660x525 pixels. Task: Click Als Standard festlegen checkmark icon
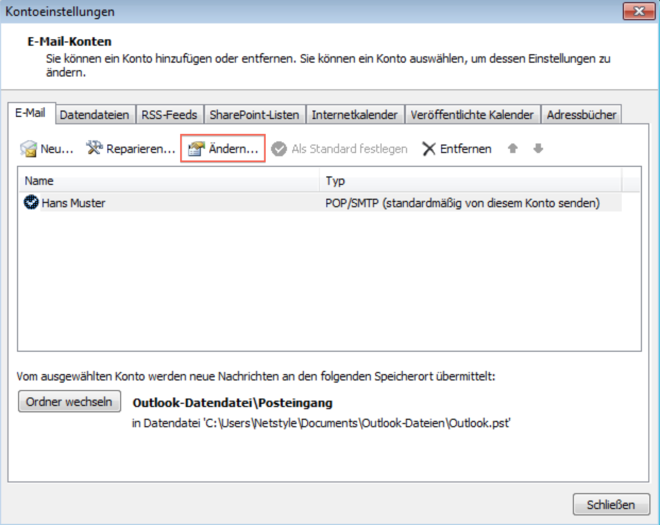click(x=279, y=149)
